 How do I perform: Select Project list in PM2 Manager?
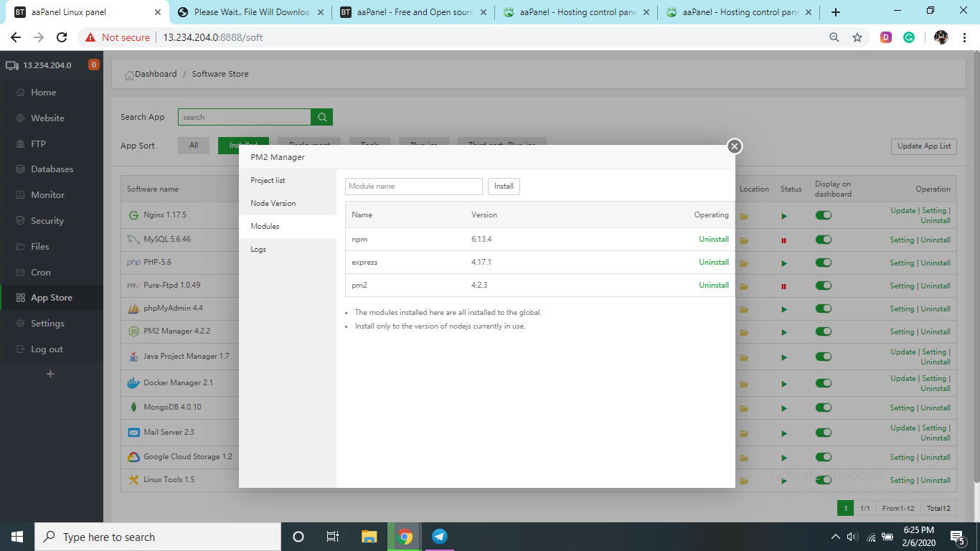click(x=268, y=180)
